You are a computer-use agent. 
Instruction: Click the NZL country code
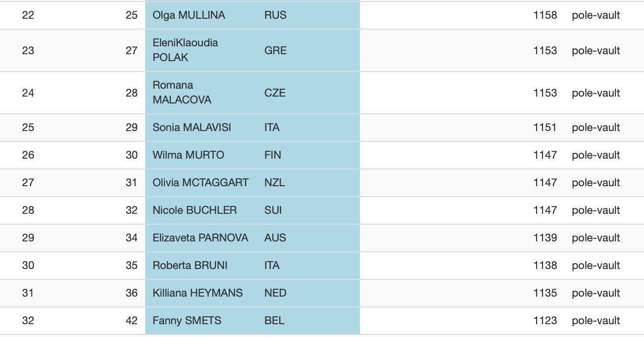(x=274, y=183)
